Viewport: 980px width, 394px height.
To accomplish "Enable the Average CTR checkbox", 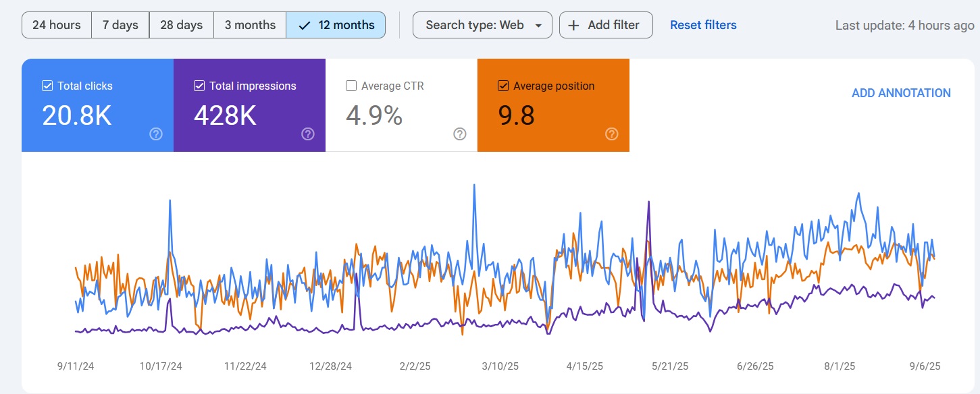I will click(x=351, y=86).
